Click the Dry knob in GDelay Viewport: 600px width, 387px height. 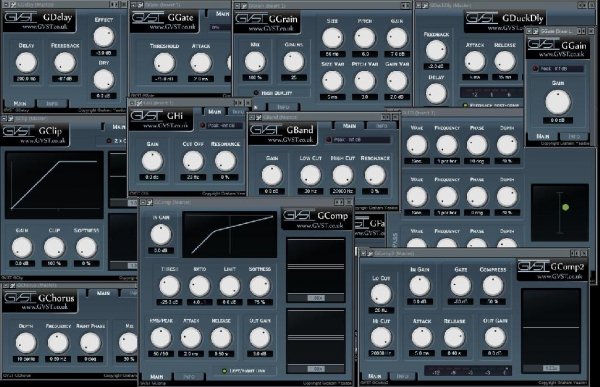(104, 80)
